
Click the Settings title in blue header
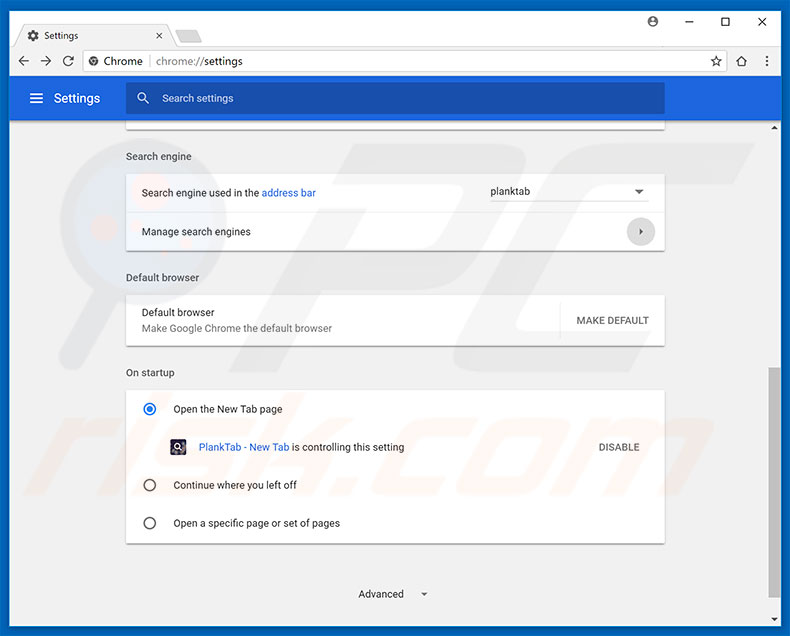click(77, 98)
